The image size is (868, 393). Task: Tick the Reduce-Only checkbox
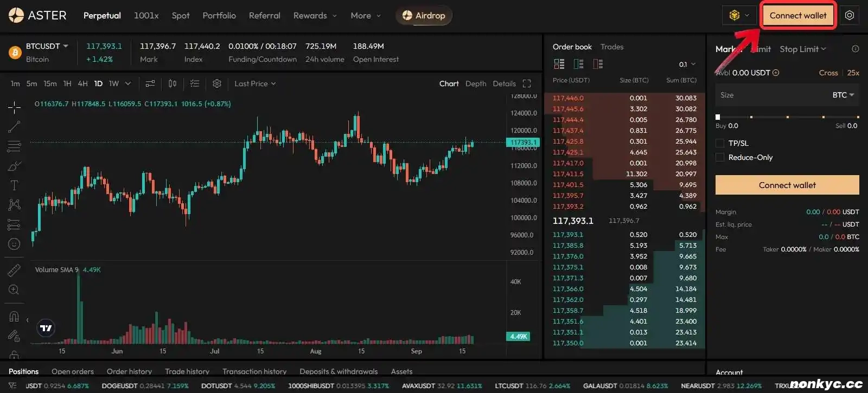(720, 157)
